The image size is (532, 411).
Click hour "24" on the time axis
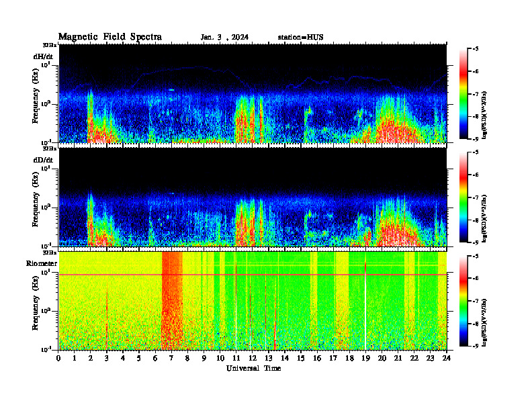(447, 358)
